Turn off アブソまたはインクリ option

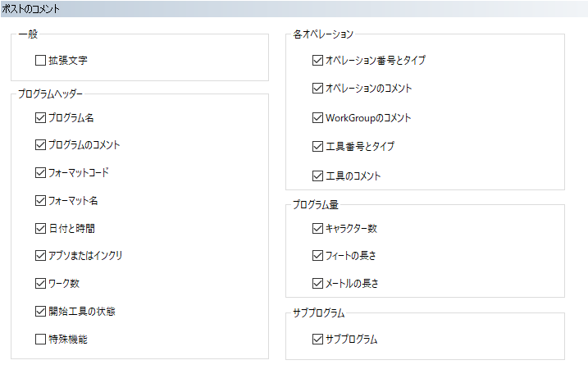tap(40, 256)
